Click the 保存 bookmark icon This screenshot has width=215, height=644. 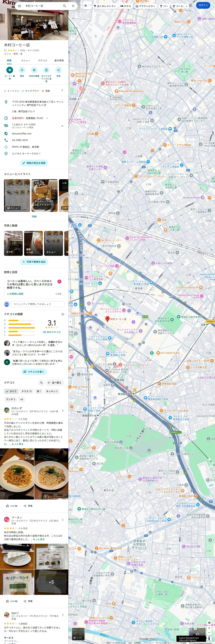click(22, 70)
